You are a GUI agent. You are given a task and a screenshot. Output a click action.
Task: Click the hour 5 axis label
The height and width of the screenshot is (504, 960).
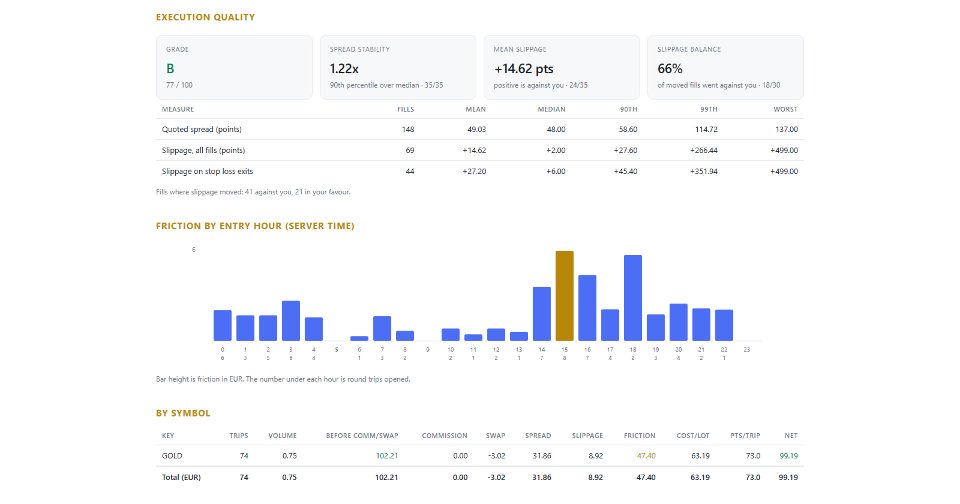click(337, 350)
